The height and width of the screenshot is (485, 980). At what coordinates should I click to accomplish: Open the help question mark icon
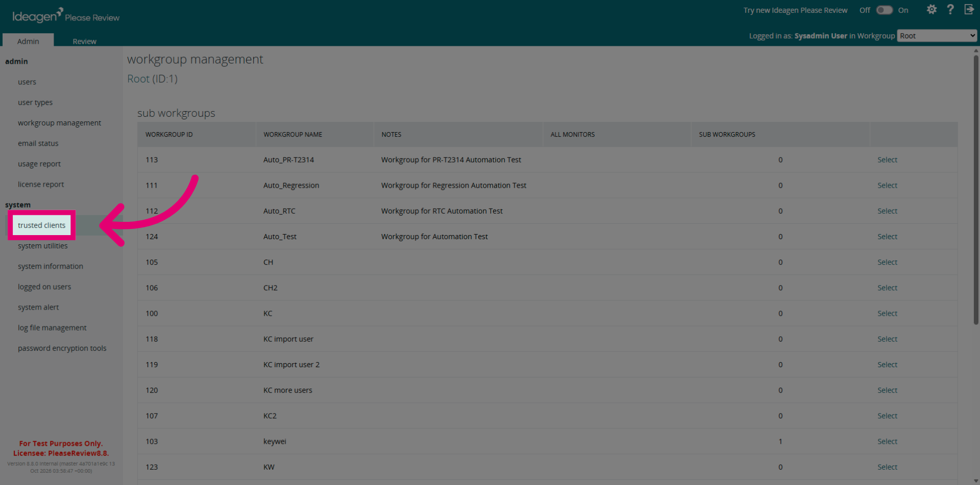coord(950,10)
